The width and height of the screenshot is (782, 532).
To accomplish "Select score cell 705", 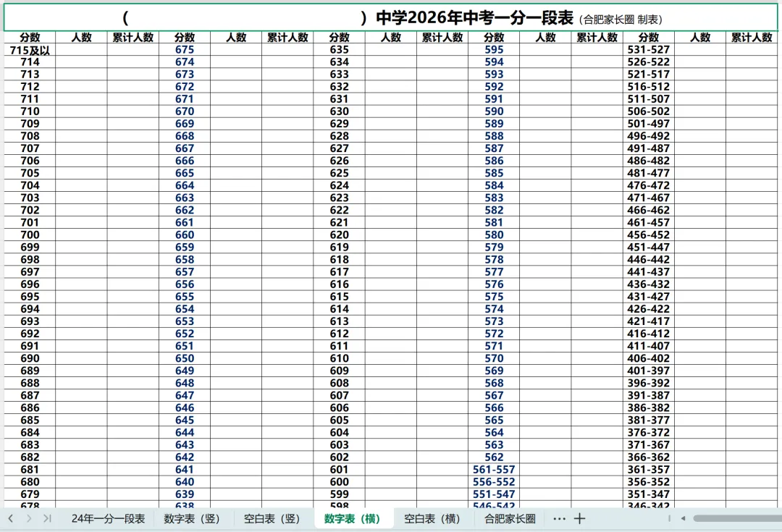I will (x=30, y=173).
